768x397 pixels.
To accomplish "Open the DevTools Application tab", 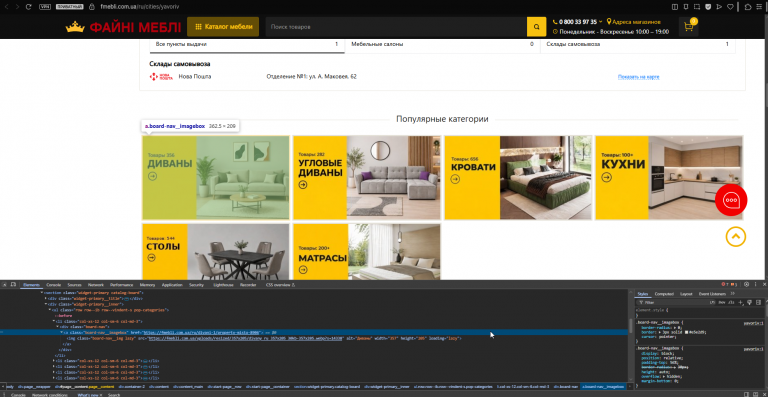I will [172, 284].
